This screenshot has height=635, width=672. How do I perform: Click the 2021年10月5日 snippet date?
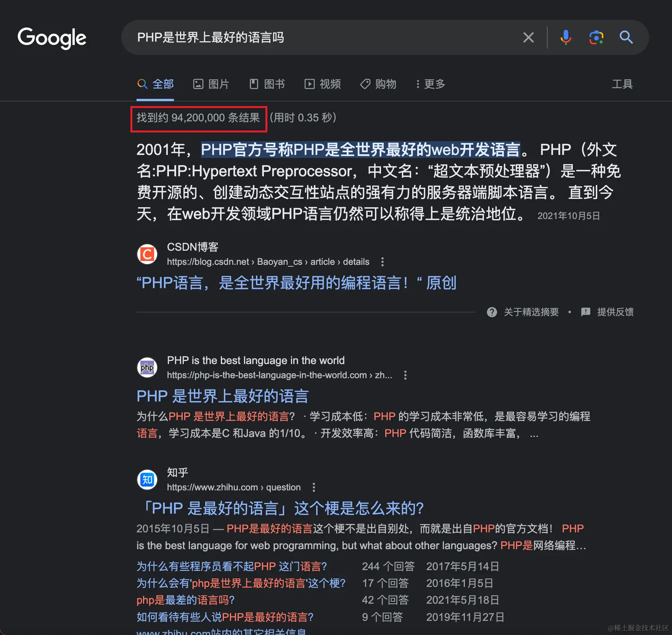(x=569, y=216)
